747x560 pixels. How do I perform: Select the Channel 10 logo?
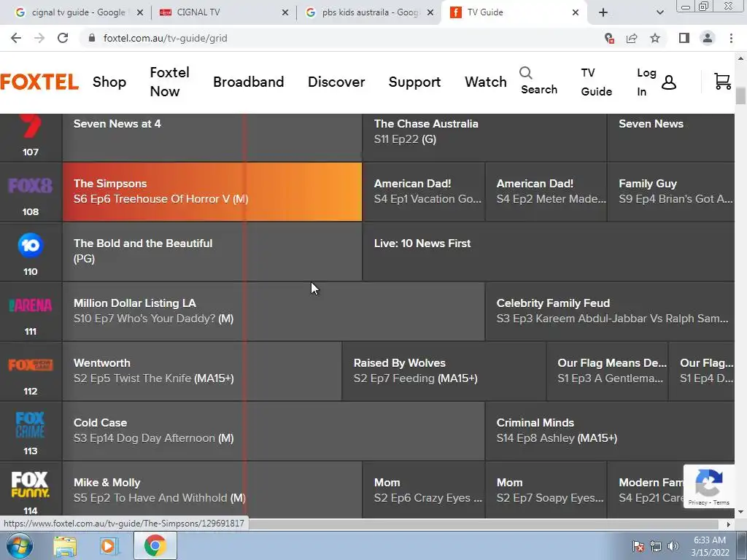(31, 245)
